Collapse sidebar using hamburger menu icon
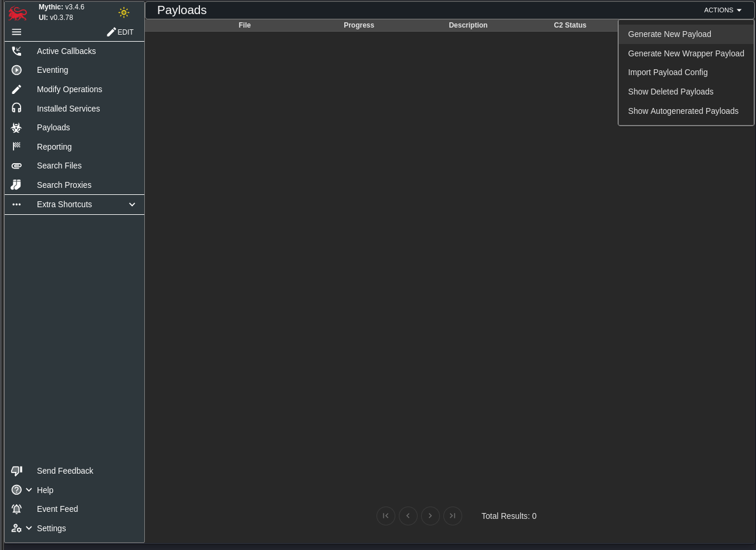 pyautogui.click(x=16, y=32)
